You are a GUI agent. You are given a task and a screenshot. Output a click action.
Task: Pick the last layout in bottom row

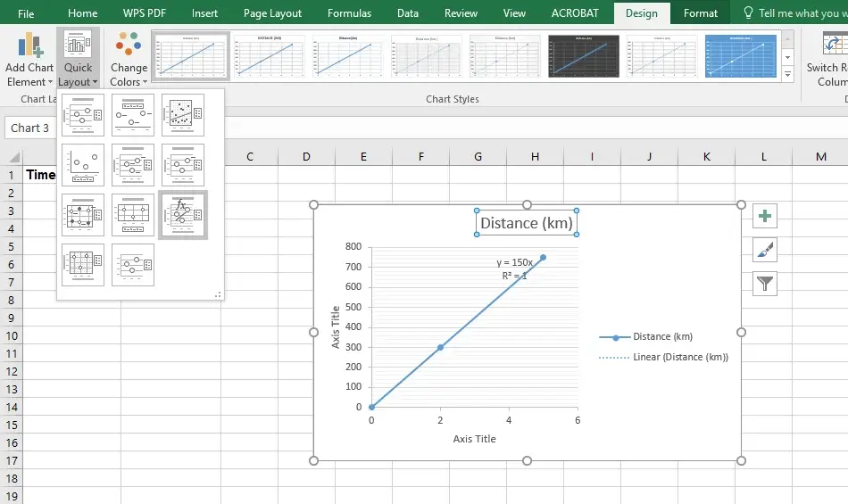coord(133,265)
